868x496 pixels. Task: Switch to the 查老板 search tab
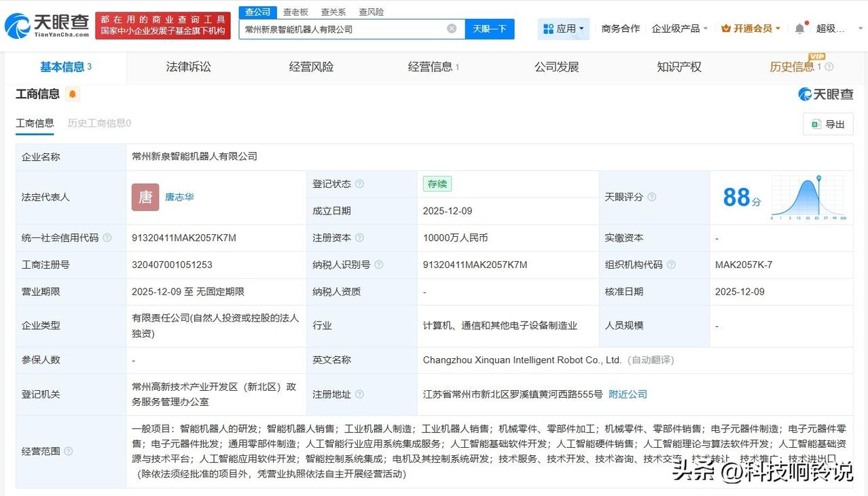(x=295, y=12)
